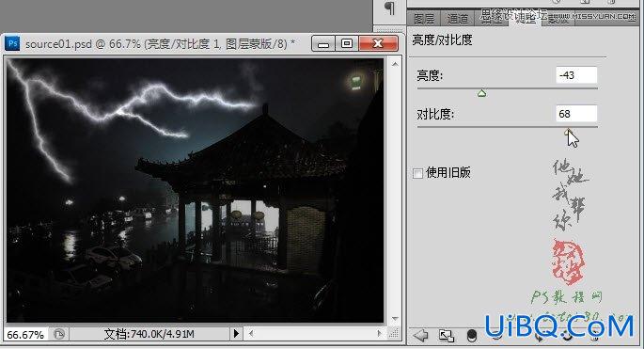Viewport: 644px width, 349px height.
Task: Click the status bar preview icon beside zoom
Action: pos(59,334)
